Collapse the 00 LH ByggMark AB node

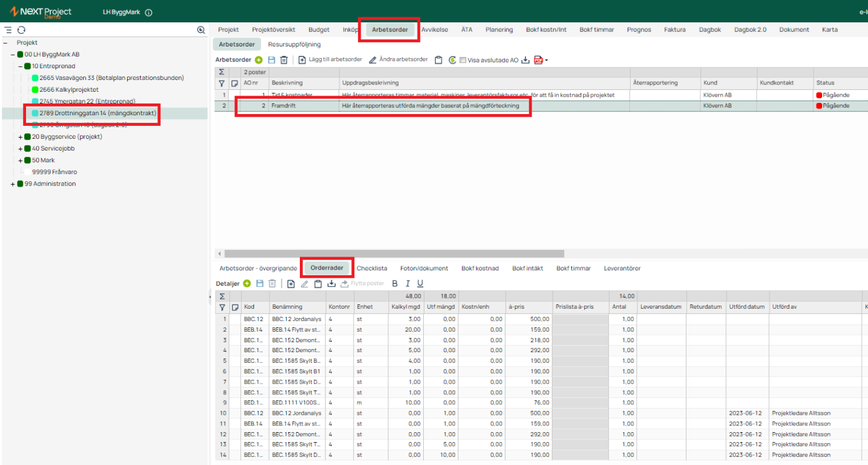[x=13, y=55]
